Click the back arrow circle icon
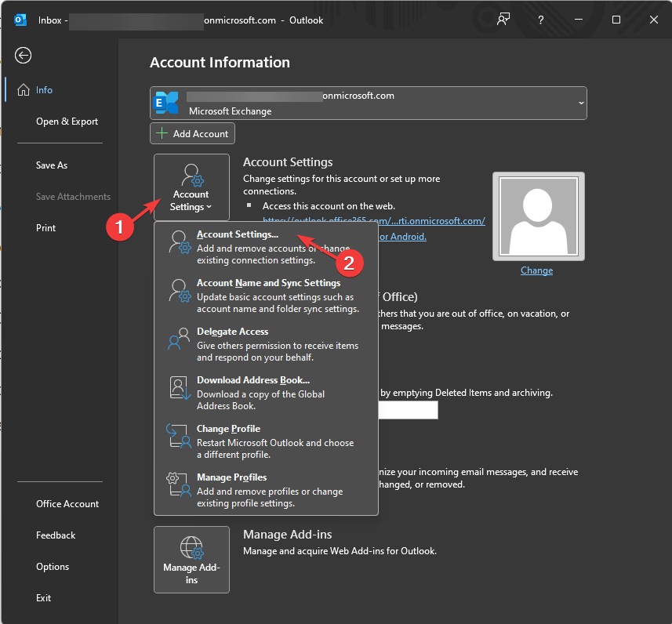Screen dimensions: 672x624 pos(23,56)
